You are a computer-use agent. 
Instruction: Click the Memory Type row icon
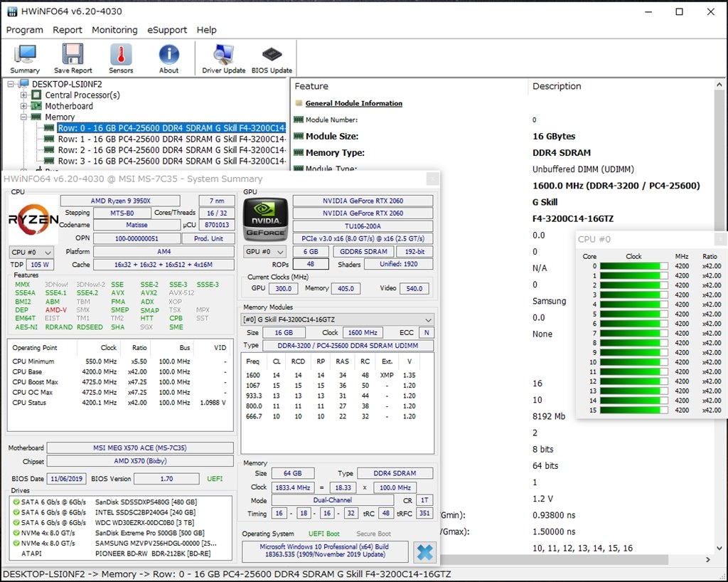[x=299, y=153]
